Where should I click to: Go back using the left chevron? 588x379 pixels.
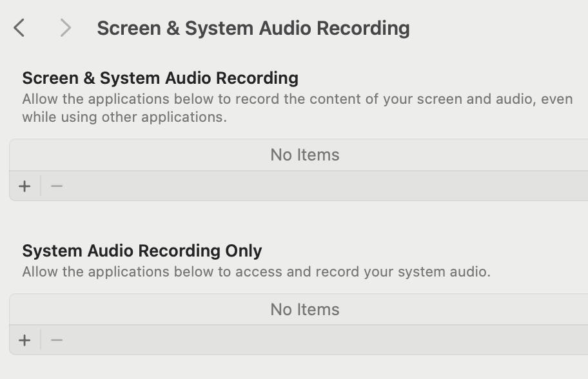19,28
